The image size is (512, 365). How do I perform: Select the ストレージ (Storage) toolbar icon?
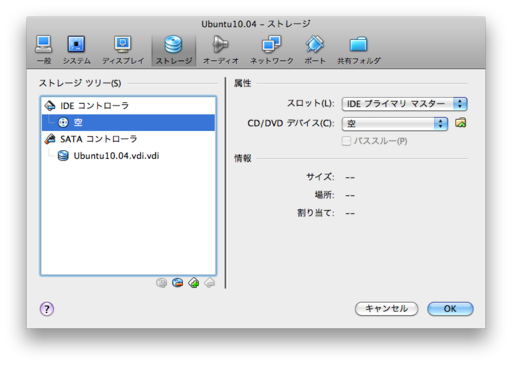174,49
